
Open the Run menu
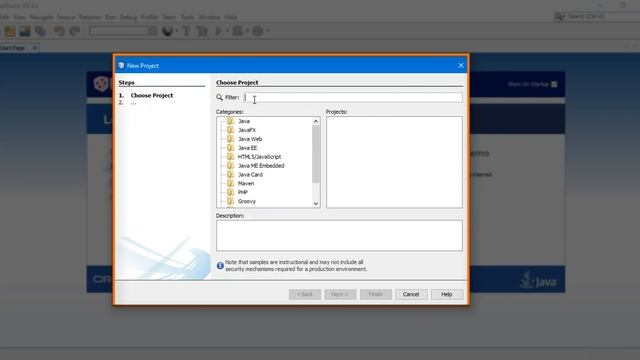(110, 18)
